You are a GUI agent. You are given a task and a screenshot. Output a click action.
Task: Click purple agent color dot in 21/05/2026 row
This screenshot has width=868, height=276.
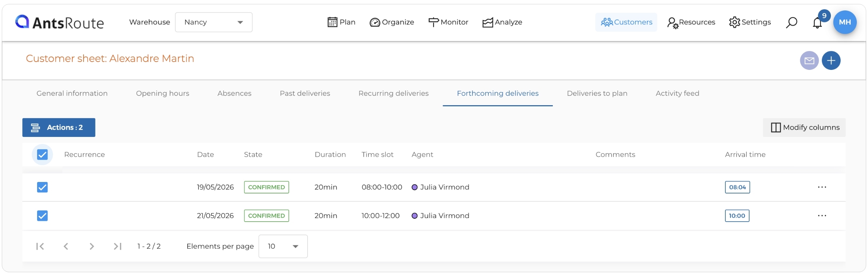pyautogui.click(x=415, y=216)
